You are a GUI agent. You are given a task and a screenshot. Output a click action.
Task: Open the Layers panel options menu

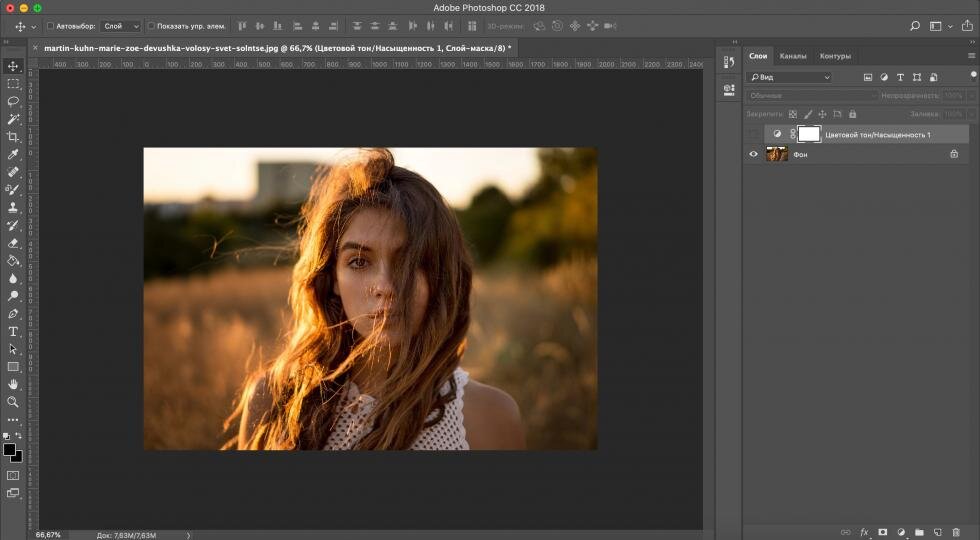pos(971,56)
